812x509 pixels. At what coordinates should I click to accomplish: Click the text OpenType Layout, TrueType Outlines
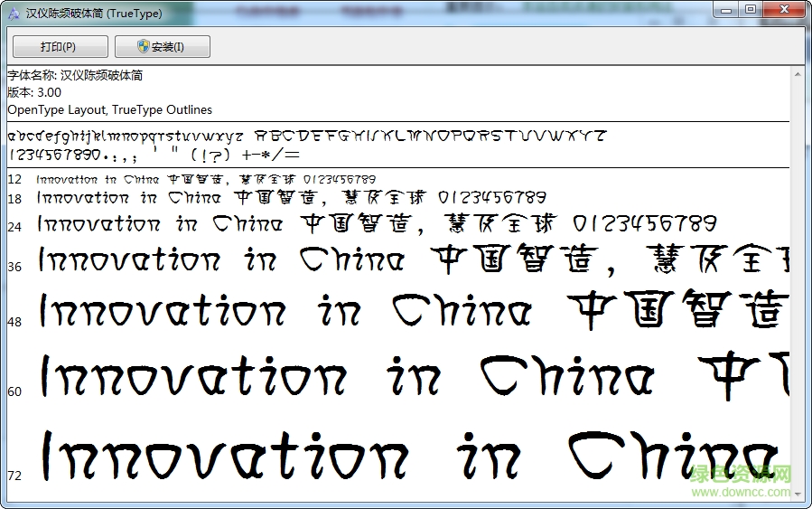point(110,110)
